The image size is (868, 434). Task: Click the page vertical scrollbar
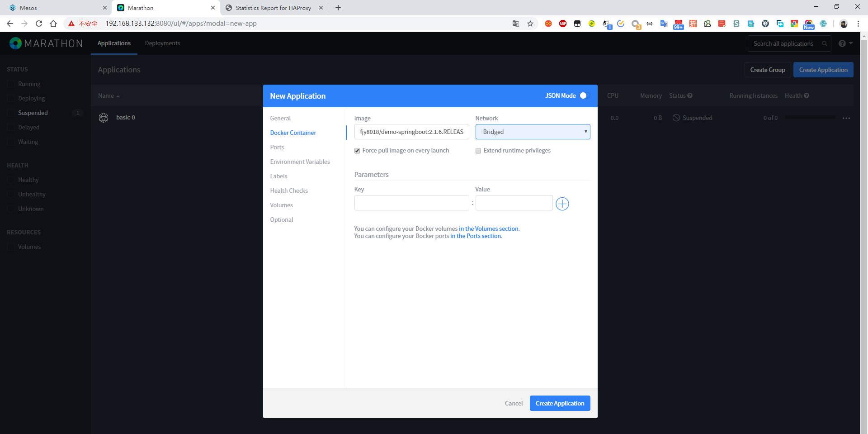coord(864,226)
